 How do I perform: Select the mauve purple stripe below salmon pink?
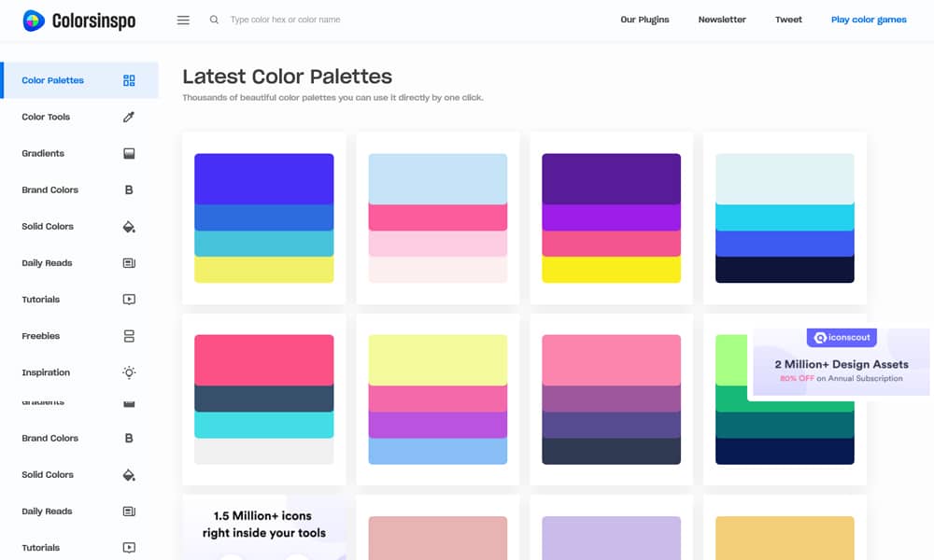[x=611, y=399]
